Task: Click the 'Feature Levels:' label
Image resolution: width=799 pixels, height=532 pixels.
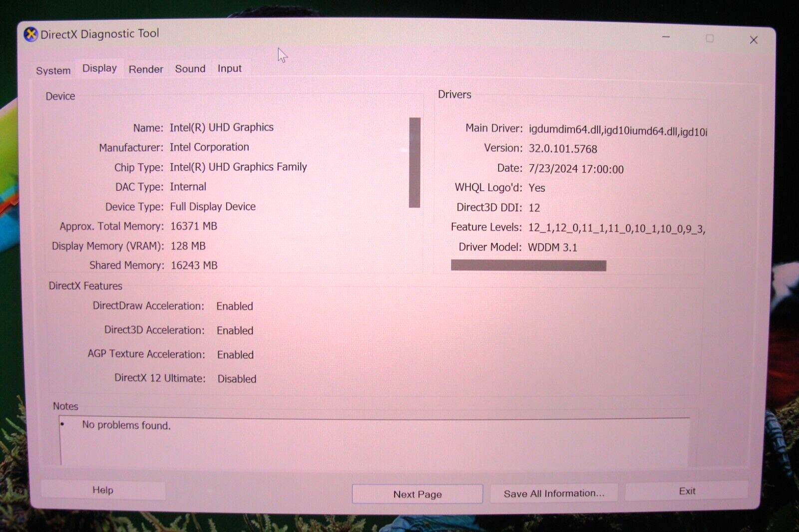Action: [486, 227]
